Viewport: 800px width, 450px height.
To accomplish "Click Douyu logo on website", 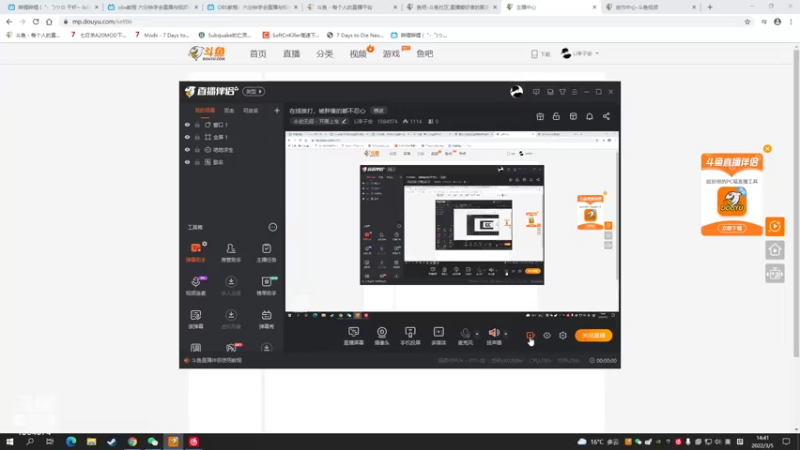I will 207,53.
